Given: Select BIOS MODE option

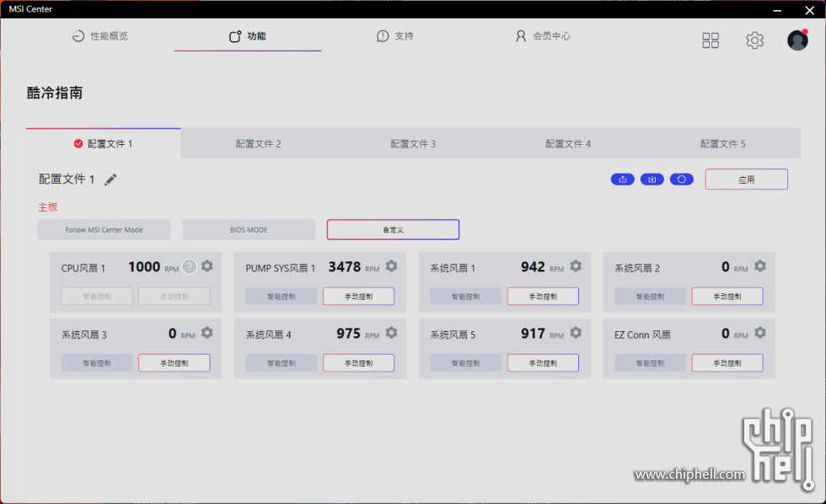Looking at the screenshot, I should pos(249,229).
